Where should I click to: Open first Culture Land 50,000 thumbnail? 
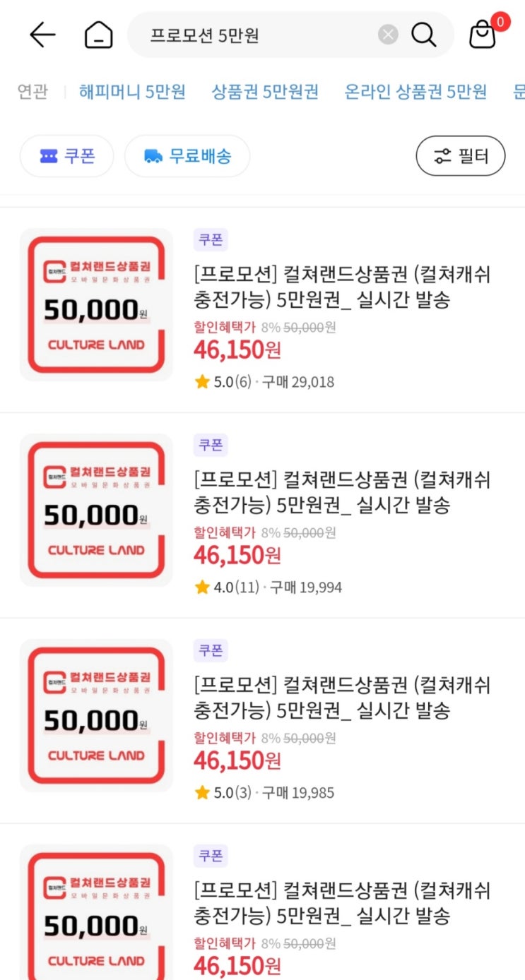[x=96, y=304]
